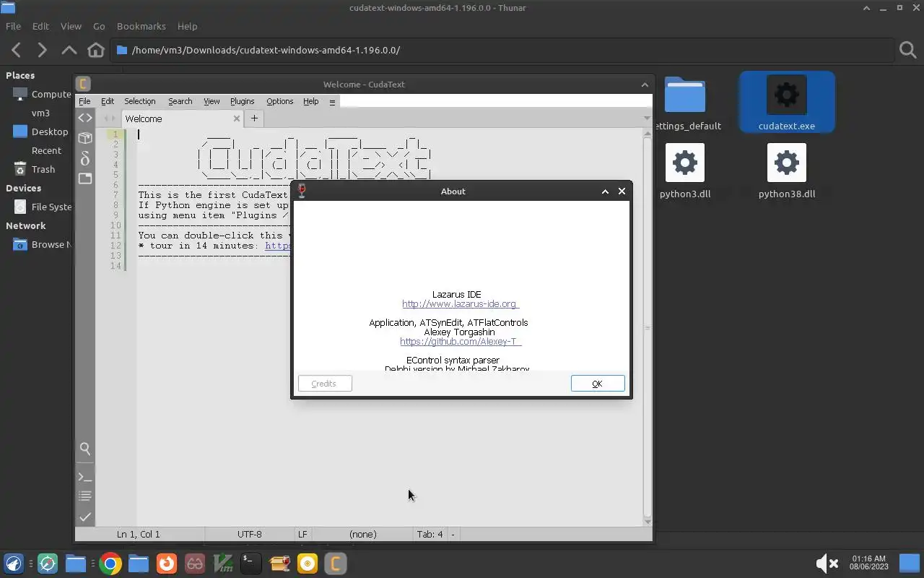Close the Welcome tab in CudaText
Viewport: 924px width, 578px height.
coord(236,118)
